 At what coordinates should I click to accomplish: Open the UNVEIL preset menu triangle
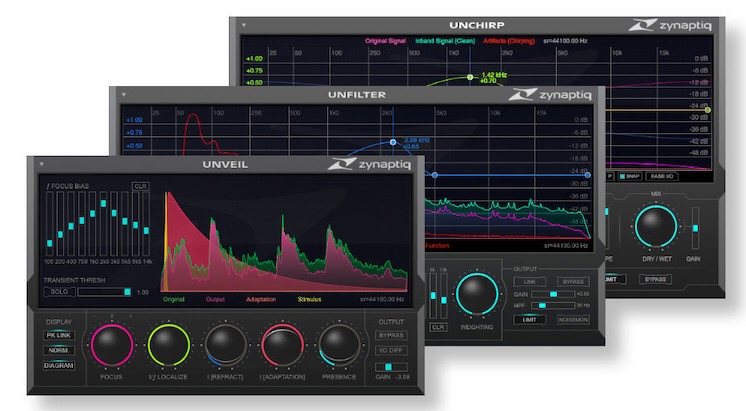(x=42, y=164)
